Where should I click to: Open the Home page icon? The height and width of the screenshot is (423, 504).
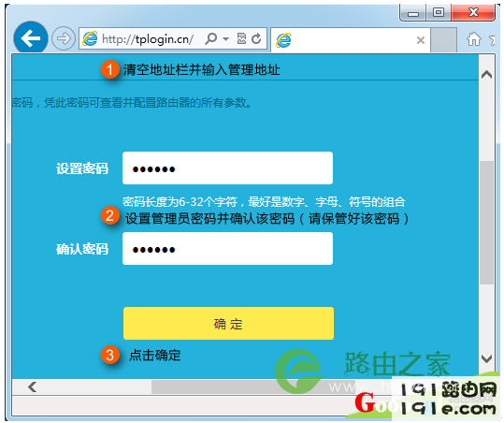click(474, 39)
